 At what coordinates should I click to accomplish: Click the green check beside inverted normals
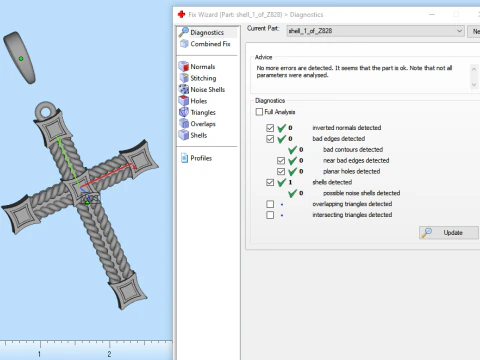point(282,128)
